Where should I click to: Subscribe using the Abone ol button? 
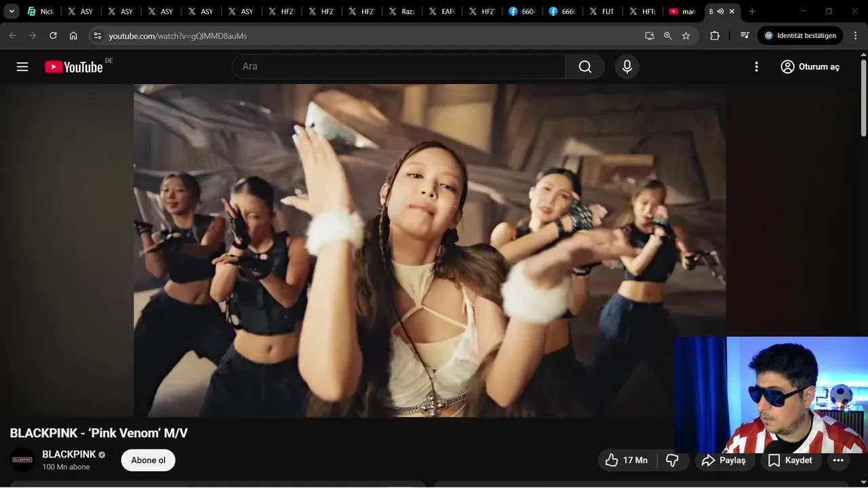pyautogui.click(x=148, y=460)
